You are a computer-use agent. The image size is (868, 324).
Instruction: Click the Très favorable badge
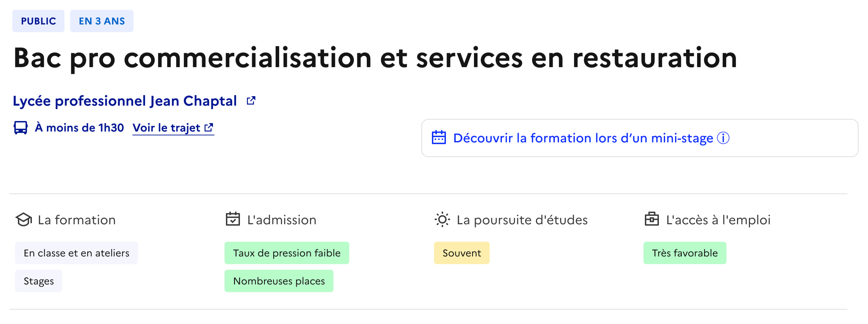pos(685,253)
